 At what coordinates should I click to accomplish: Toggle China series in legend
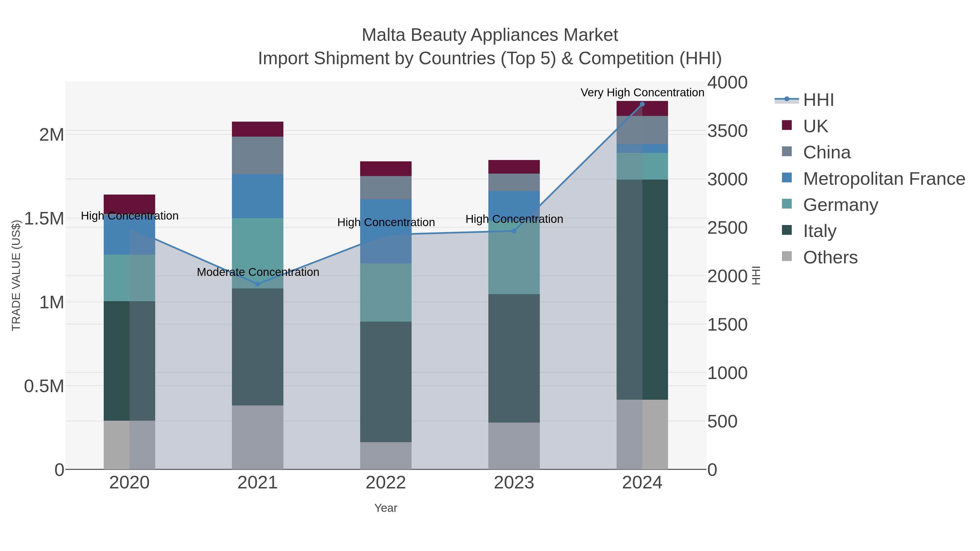816,152
